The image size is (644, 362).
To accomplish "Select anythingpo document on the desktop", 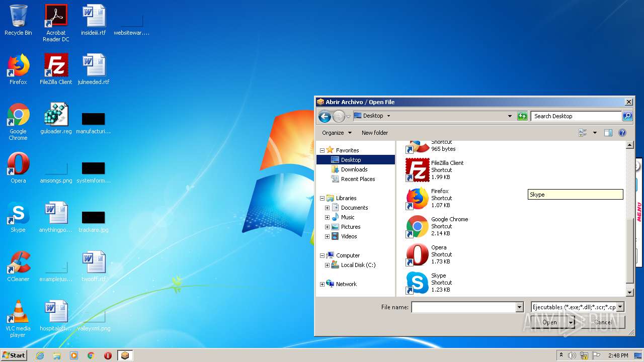I will [56, 217].
